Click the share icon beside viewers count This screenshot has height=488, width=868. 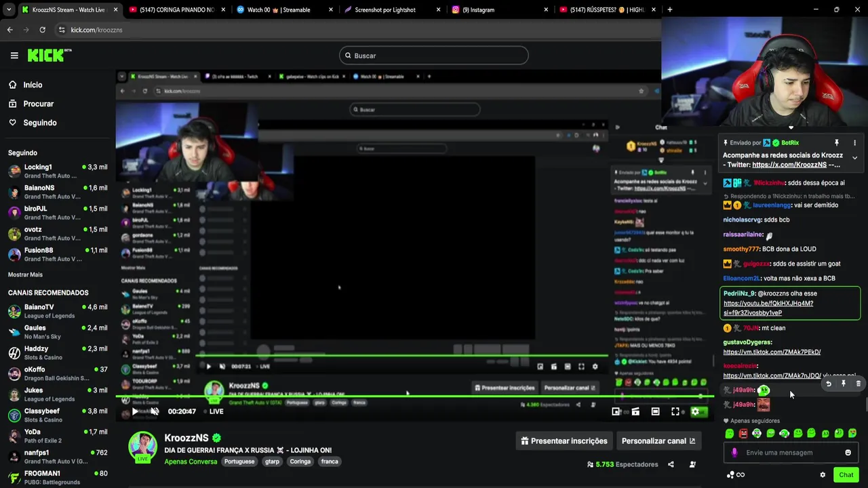click(671, 464)
